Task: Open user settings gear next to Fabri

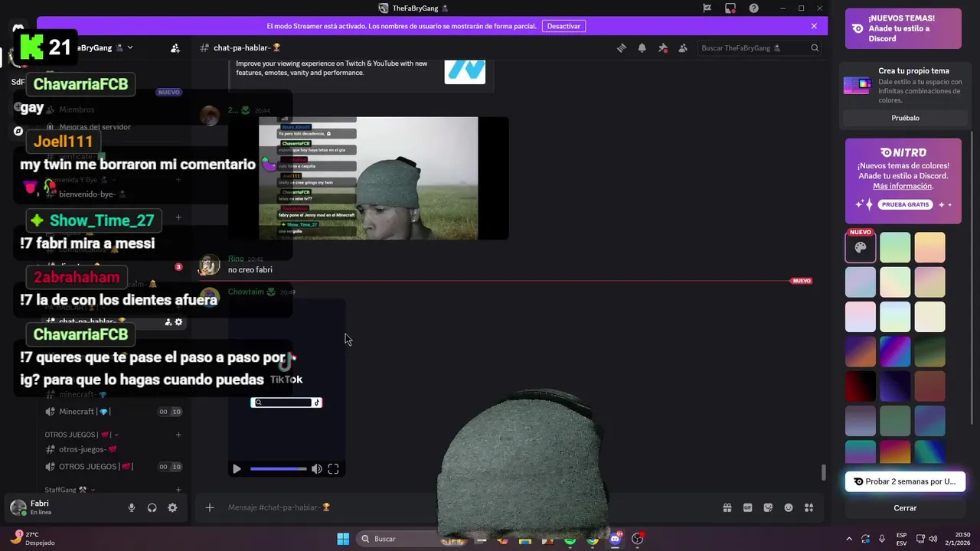Action: pyautogui.click(x=172, y=507)
